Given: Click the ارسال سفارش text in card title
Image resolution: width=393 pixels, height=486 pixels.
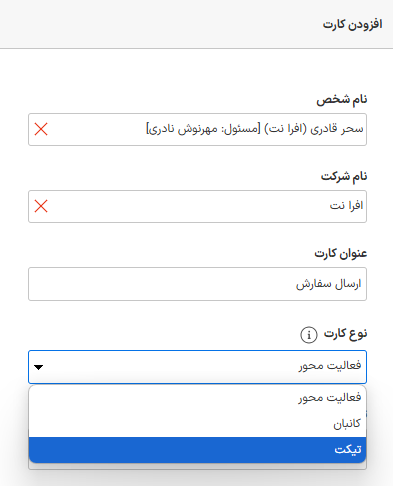Looking at the screenshot, I should point(329,284).
